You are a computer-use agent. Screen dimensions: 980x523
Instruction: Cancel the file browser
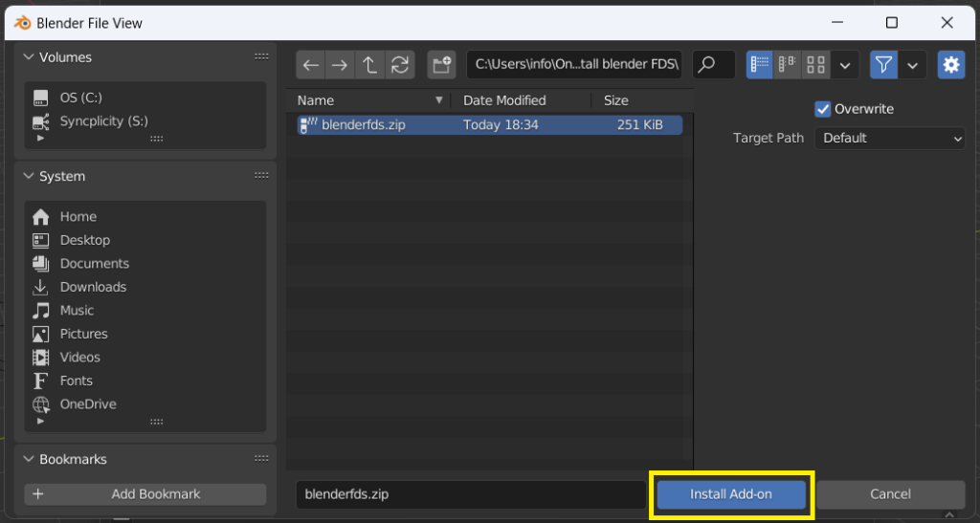click(890, 494)
